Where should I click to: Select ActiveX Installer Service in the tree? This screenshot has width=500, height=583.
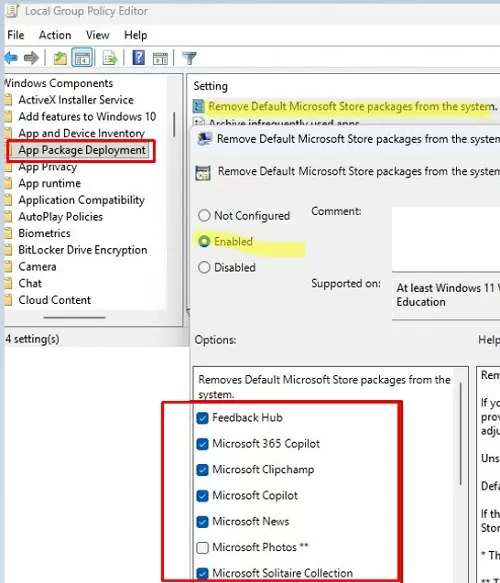[x=76, y=100]
